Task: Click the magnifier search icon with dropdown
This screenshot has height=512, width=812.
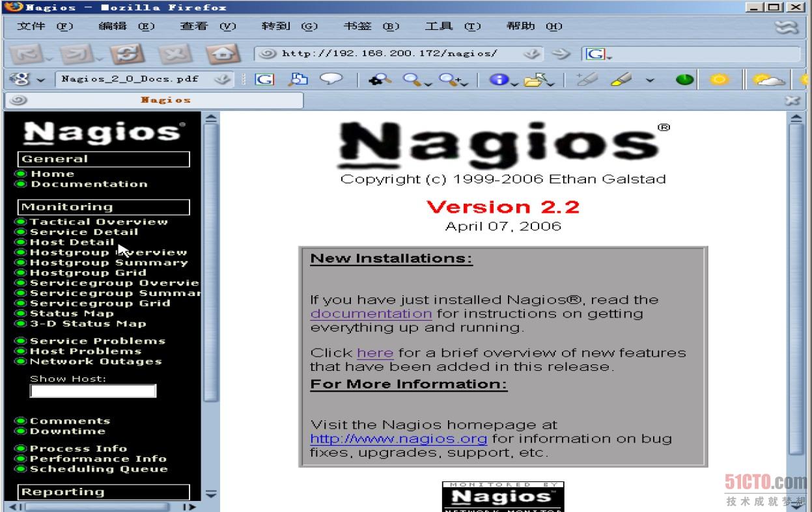Action: click(413, 79)
